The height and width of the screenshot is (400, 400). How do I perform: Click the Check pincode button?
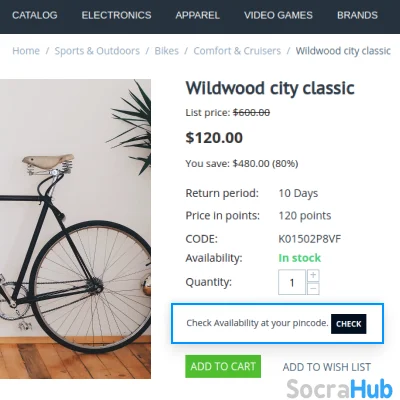pyautogui.click(x=349, y=324)
